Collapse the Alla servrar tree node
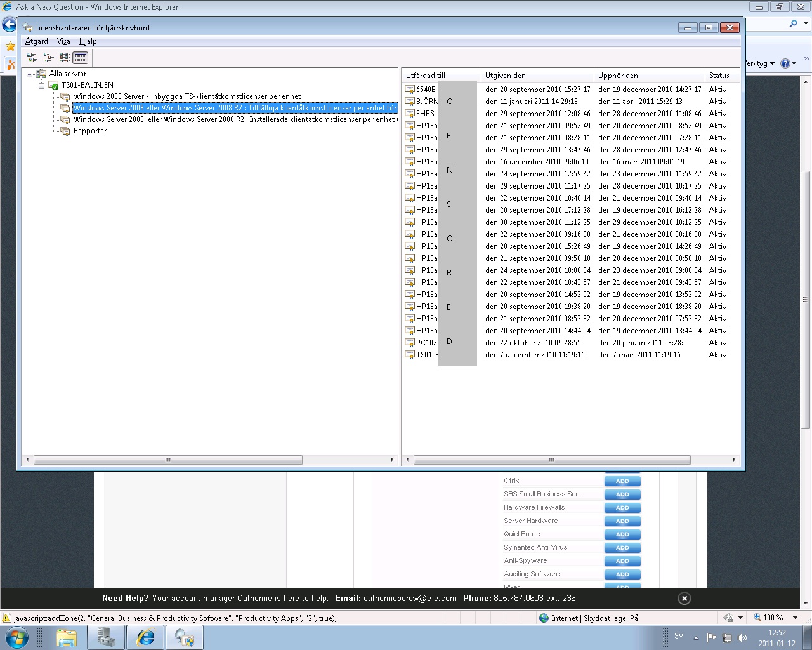 click(30, 73)
